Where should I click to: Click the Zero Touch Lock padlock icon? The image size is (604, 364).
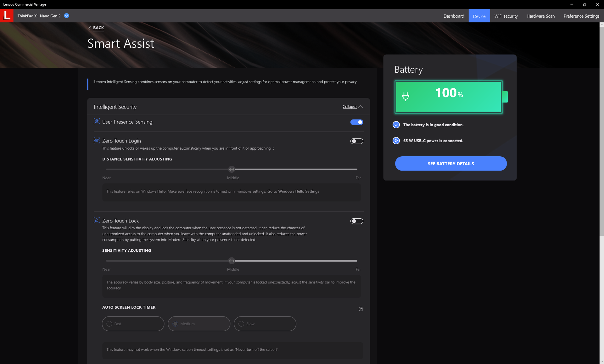coord(97,220)
